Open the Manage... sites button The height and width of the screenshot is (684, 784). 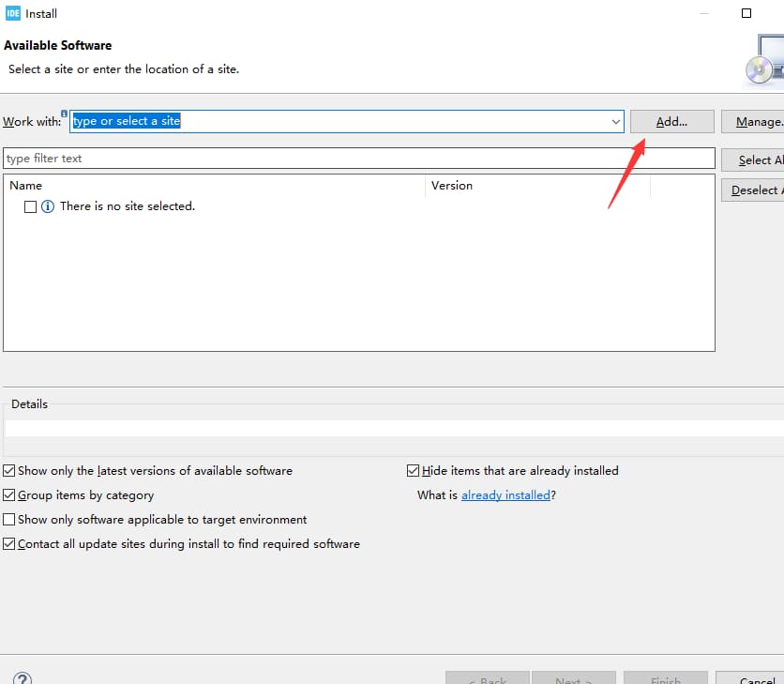coord(752,122)
